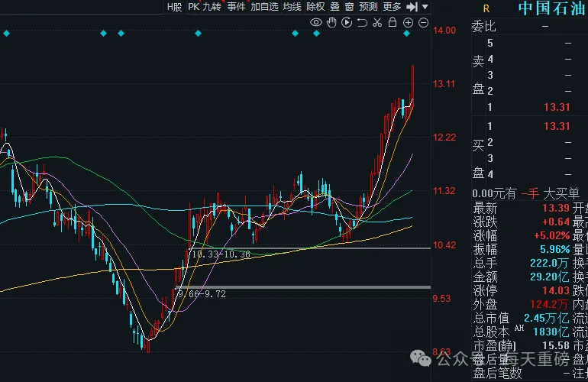
Task: Click the 市盈(静) value 15.58
Action: [556, 345]
